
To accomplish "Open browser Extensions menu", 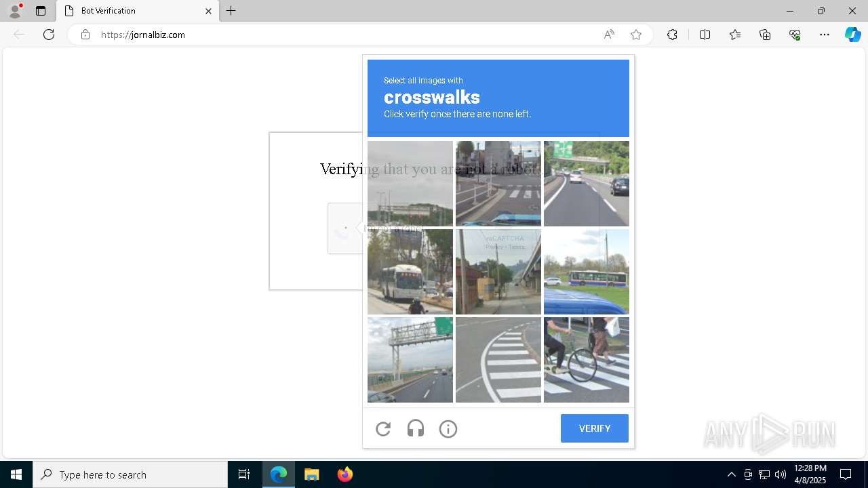I will tap(672, 35).
